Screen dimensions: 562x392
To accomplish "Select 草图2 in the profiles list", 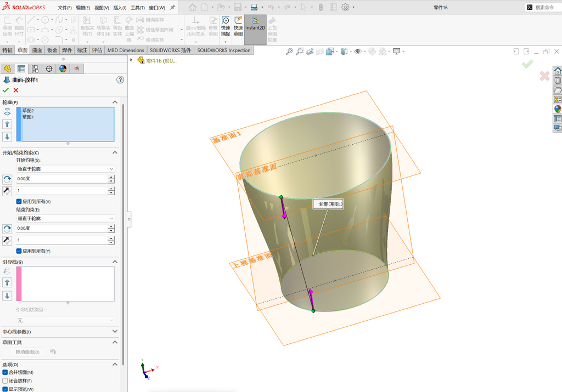I will coord(29,111).
